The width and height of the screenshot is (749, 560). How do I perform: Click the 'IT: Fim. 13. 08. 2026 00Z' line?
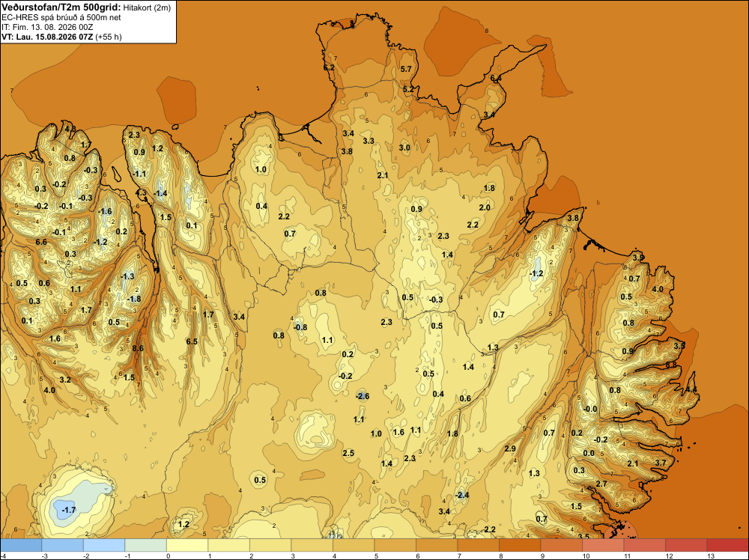(48, 27)
